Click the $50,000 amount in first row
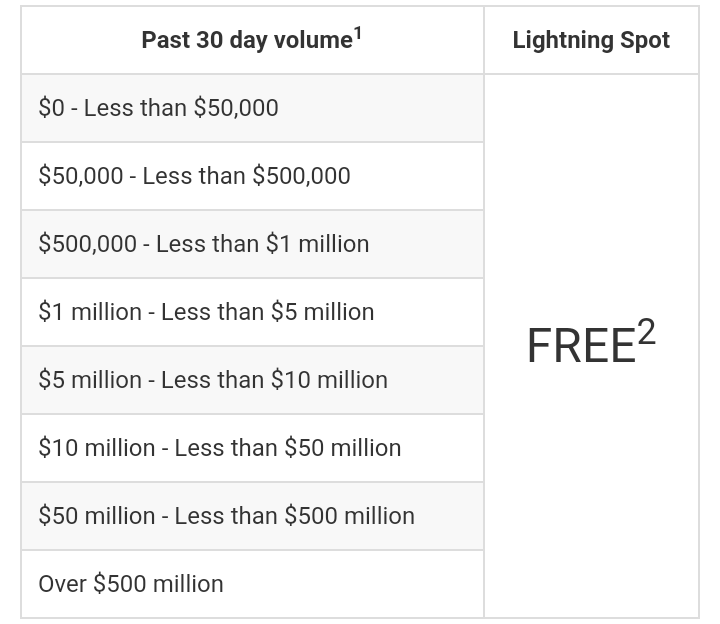This screenshot has width=720, height=624. 236,108
